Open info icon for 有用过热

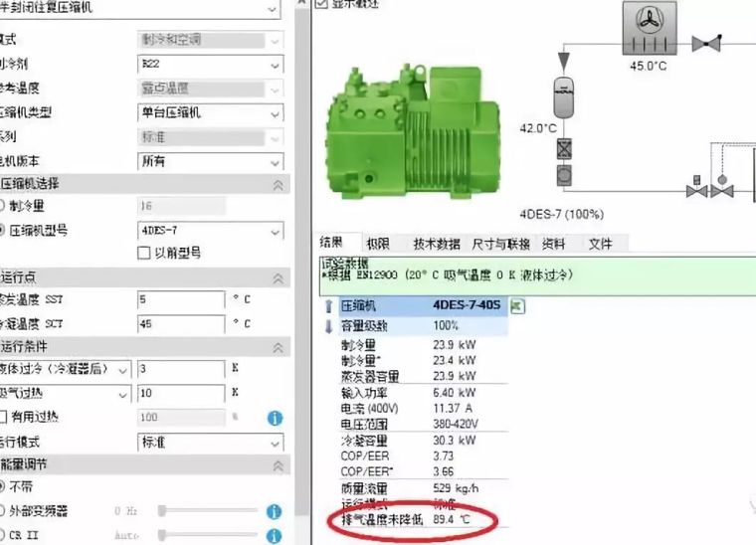tap(276, 418)
